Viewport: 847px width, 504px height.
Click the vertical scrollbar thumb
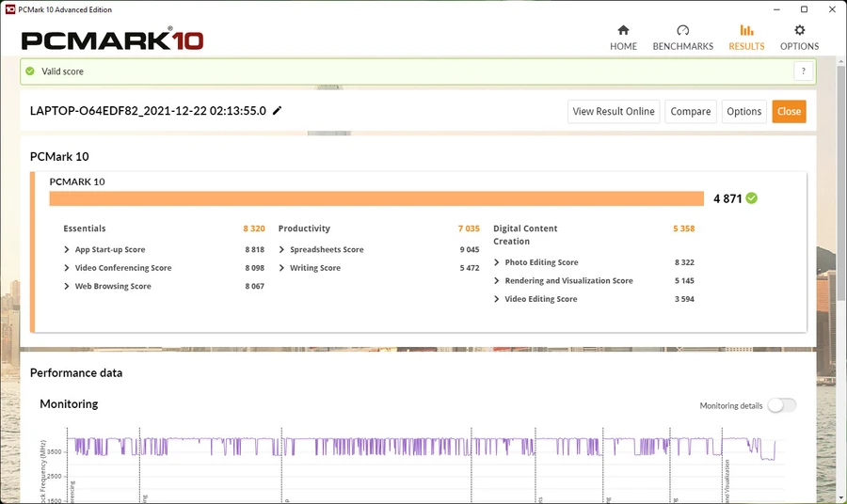point(840,183)
